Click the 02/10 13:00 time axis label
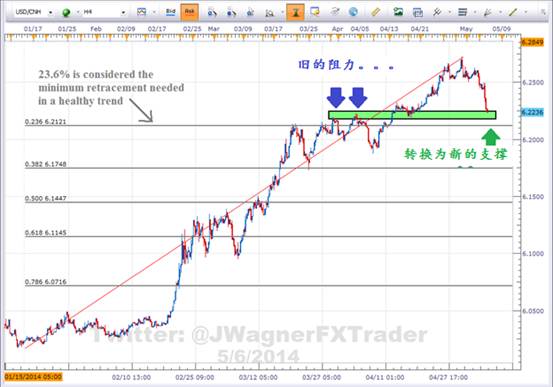This screenshot has height=387, width=553. (131, 377)
